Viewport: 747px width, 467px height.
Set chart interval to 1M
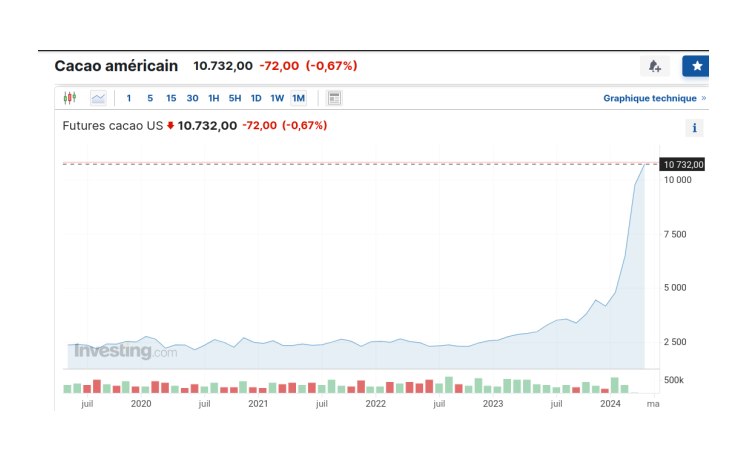point(299,98)
